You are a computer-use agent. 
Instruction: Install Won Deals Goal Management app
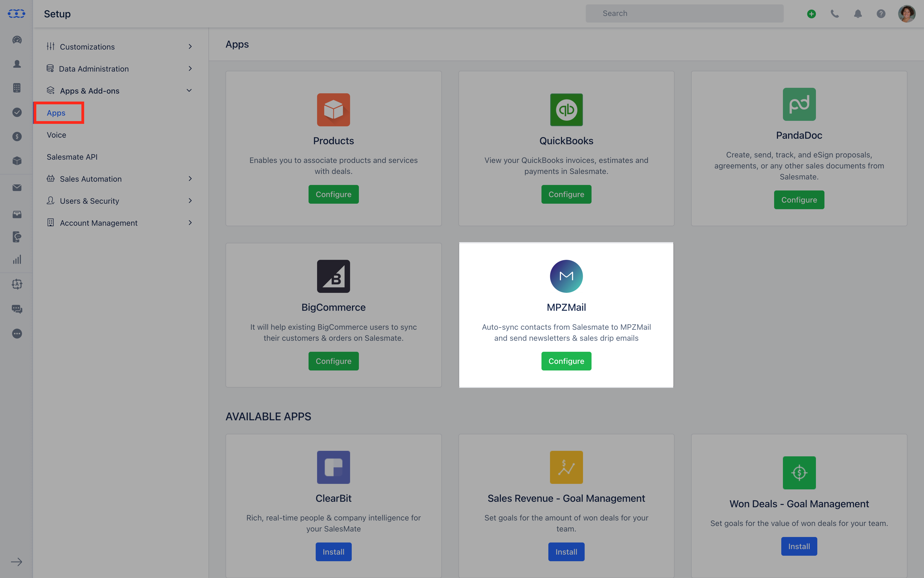coord(799,546)
